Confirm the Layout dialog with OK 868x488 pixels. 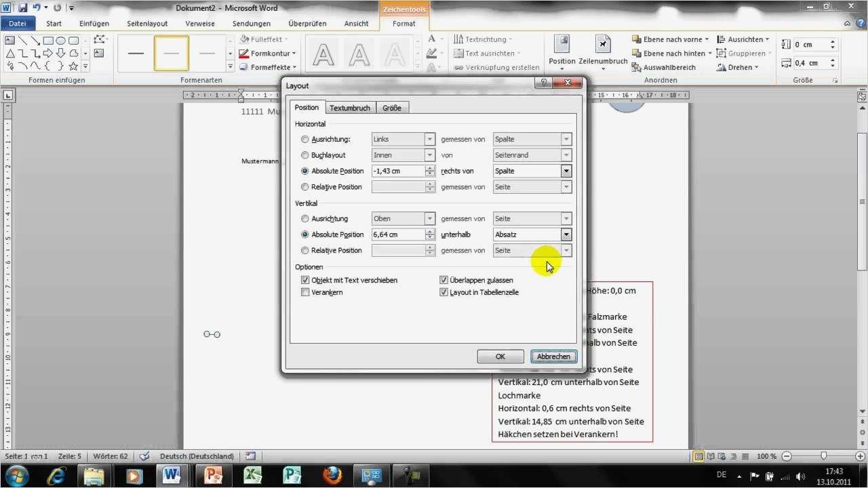pyautogui.click(x=500, y=356)
